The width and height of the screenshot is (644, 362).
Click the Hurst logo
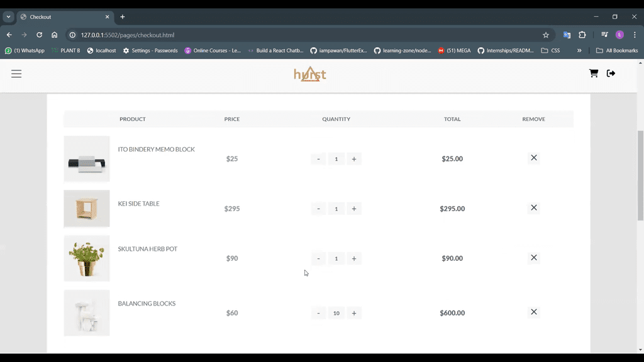pyautogui.click(x=309, y=74)
